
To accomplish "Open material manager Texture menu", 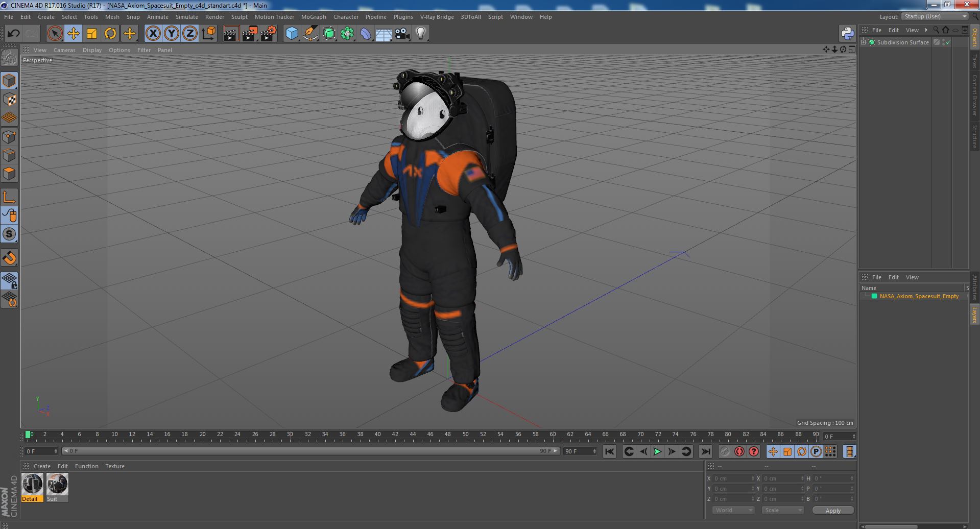I will 115,466.
